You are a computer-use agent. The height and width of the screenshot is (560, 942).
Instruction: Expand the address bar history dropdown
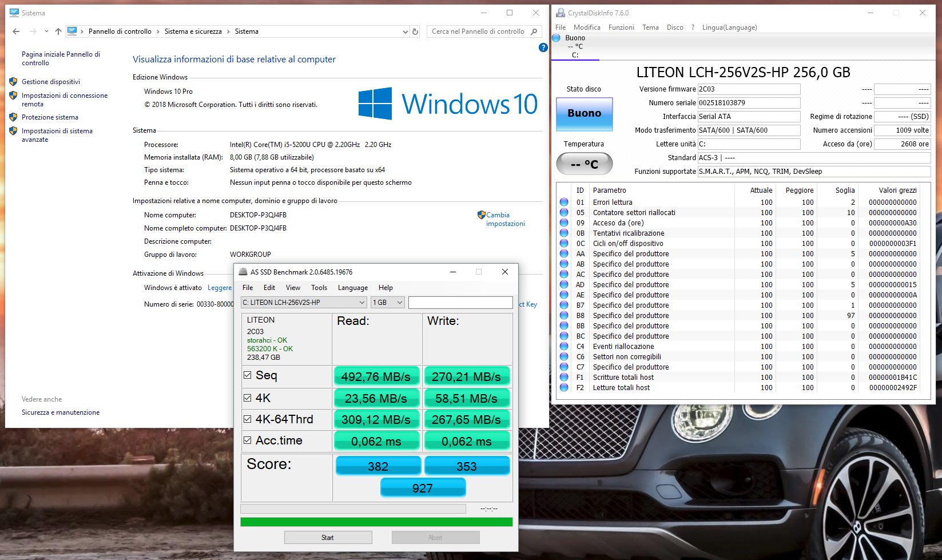pyautogui.click(x=406, y=31)
